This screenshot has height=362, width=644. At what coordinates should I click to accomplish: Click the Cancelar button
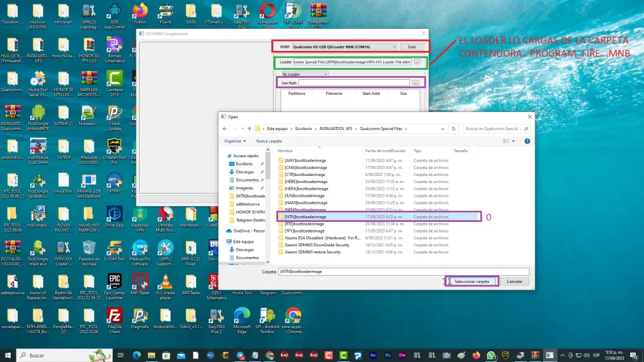coord(514,282)
